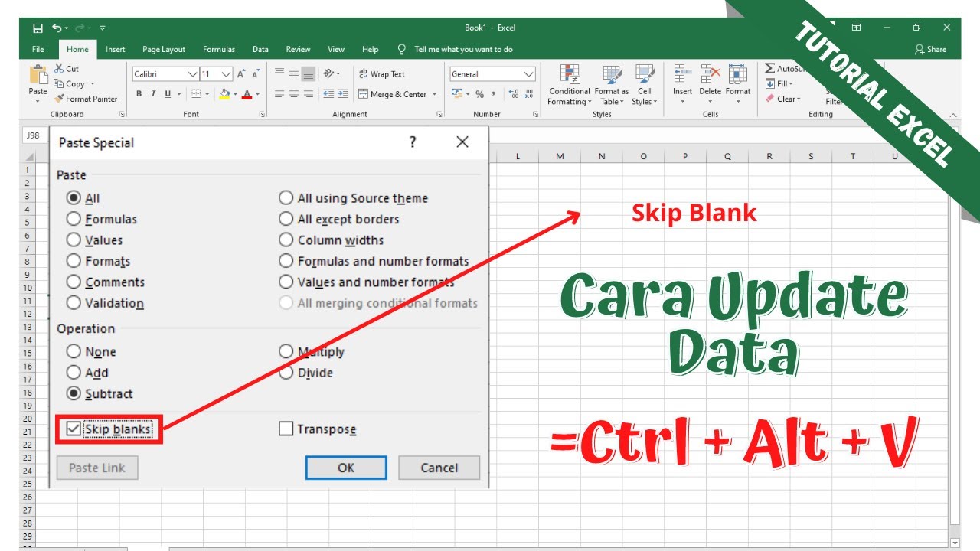This screenshot has height=551, width=980.
Task: Expand the Merge & Center dropdown arrow
Action: coord(434,95)
